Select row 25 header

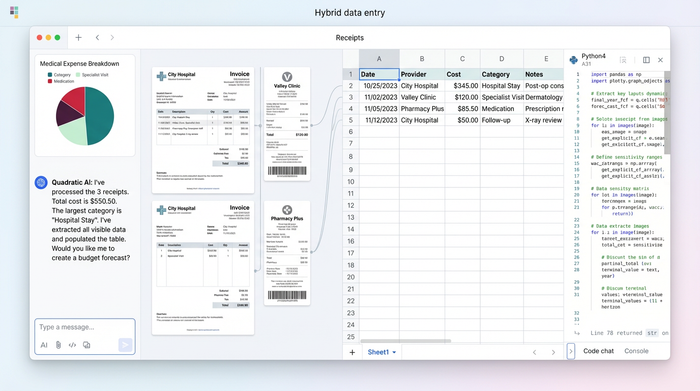click(351, 337)
